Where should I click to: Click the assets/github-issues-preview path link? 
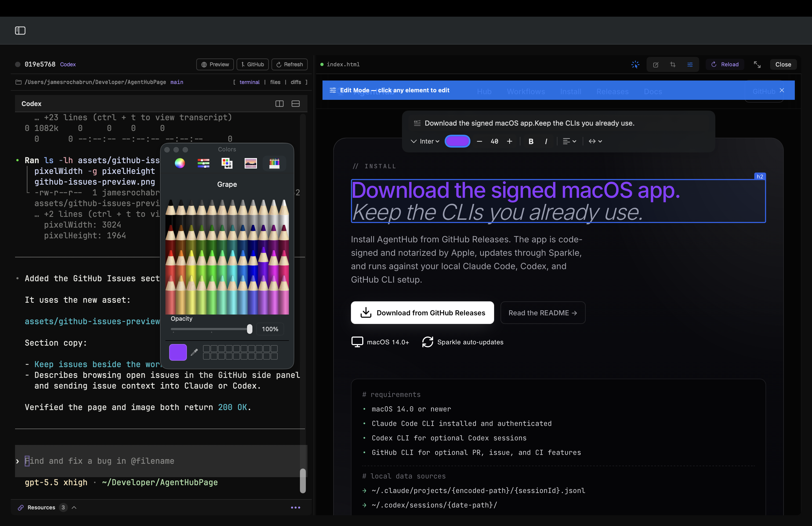[92, 322]
